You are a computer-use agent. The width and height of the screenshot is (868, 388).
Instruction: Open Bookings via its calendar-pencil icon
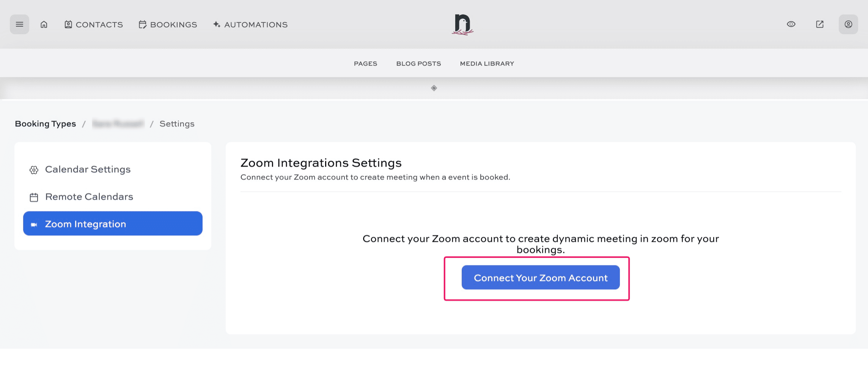(x=142, y=24)
